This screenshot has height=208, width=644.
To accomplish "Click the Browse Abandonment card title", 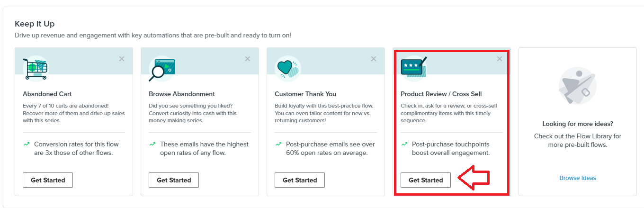I will [182, 94].
